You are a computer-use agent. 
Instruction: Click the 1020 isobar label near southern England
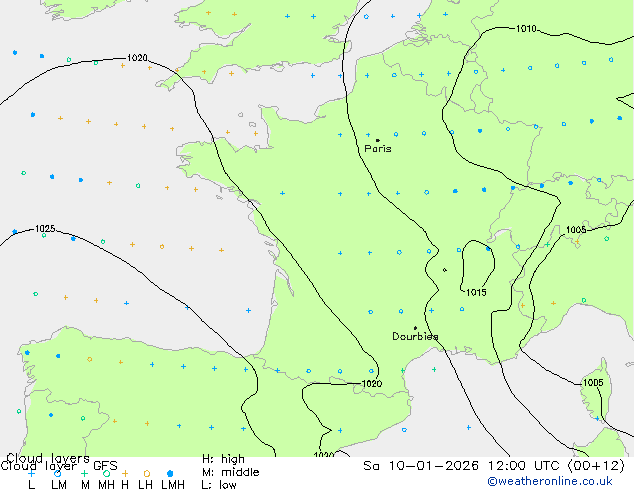(x=137, y=58)
